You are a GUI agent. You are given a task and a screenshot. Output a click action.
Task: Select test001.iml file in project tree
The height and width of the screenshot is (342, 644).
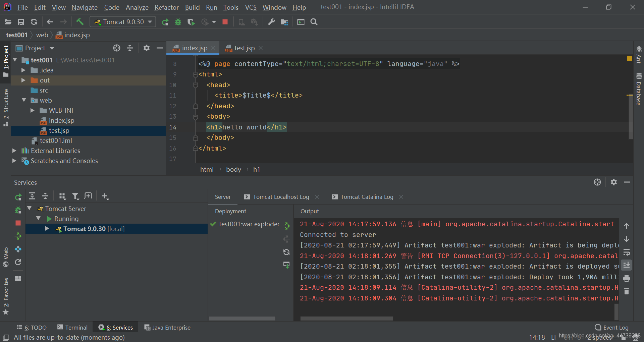tap(56, 140)
